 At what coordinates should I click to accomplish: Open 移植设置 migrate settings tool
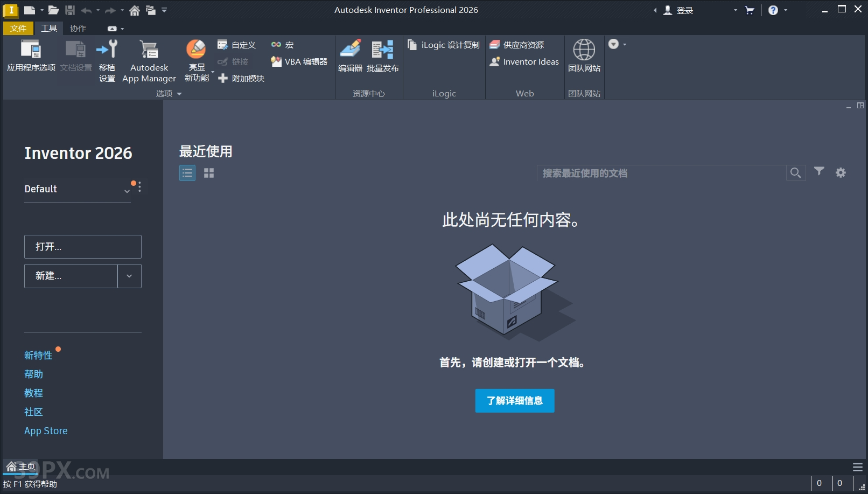coord(107,61)
